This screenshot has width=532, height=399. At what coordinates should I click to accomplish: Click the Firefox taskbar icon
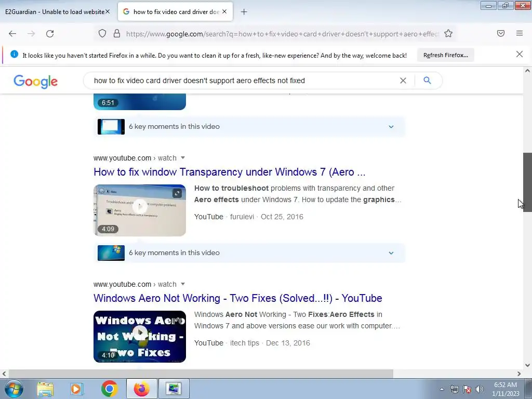[x=142, y=389]
